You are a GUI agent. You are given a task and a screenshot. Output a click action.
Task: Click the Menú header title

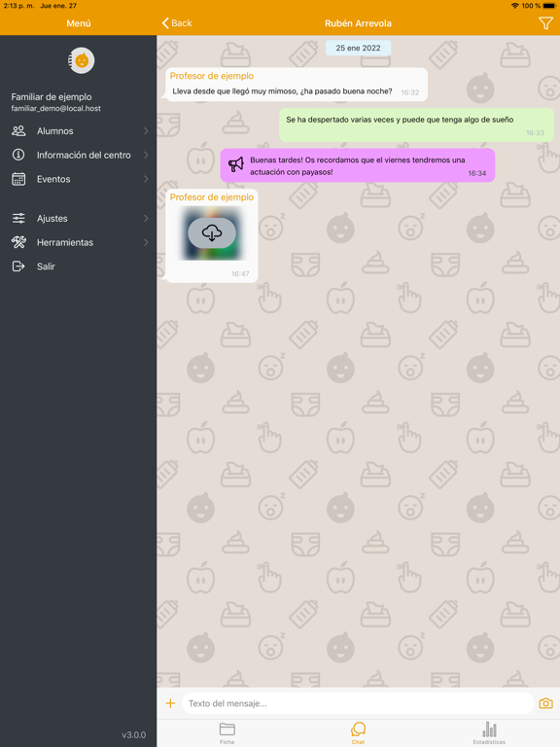pyautogui.click(x=79, y=23)
